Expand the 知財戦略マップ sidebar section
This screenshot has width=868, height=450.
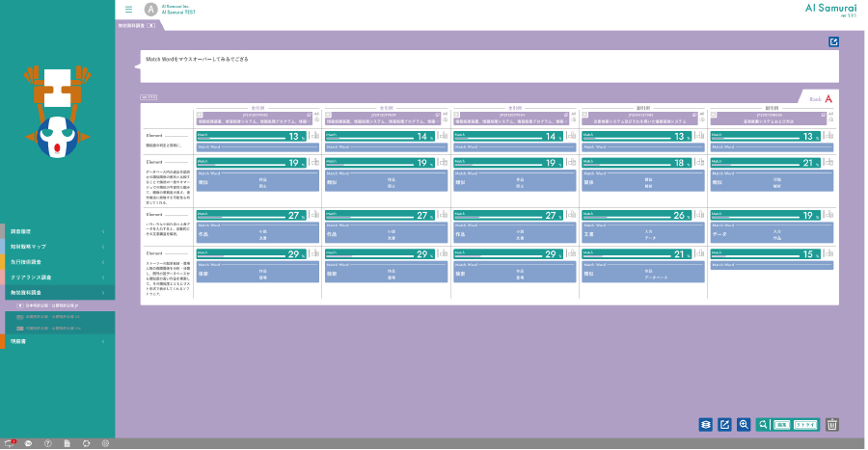tap(58, 247)
